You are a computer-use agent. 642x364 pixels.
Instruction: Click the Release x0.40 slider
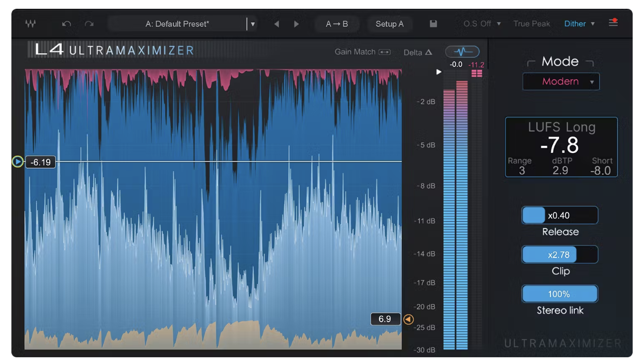tap(560, 215)
